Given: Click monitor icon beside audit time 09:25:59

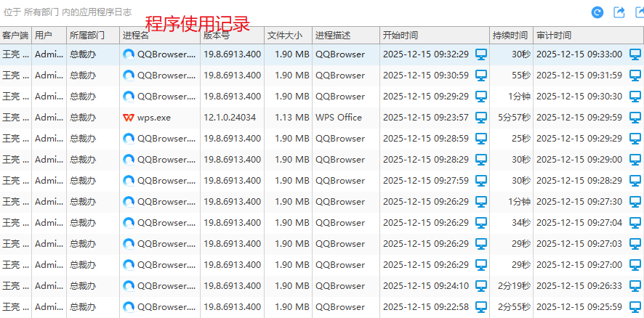Looking at the screenshot, I should [635, 307].
